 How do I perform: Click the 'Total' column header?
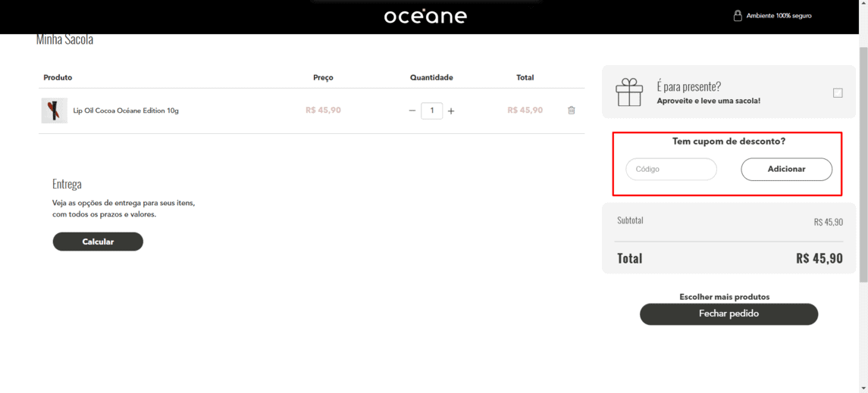(525, 77)
